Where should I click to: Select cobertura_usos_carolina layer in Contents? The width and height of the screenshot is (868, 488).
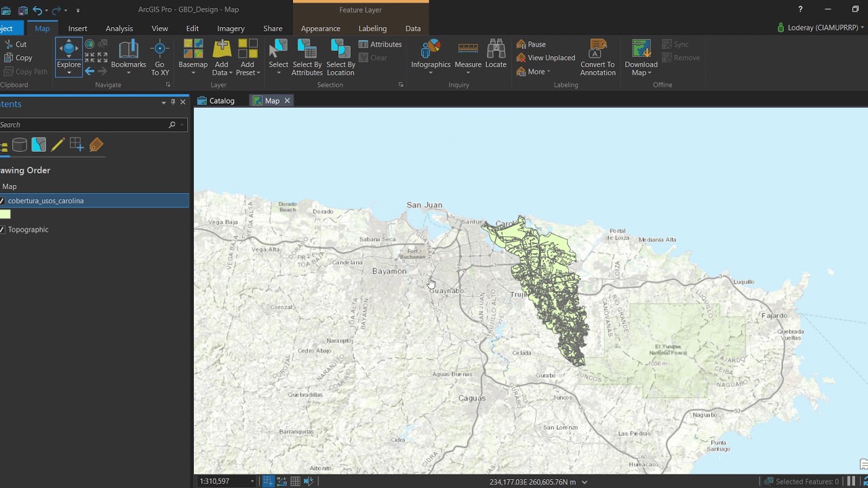pos(94,201)
